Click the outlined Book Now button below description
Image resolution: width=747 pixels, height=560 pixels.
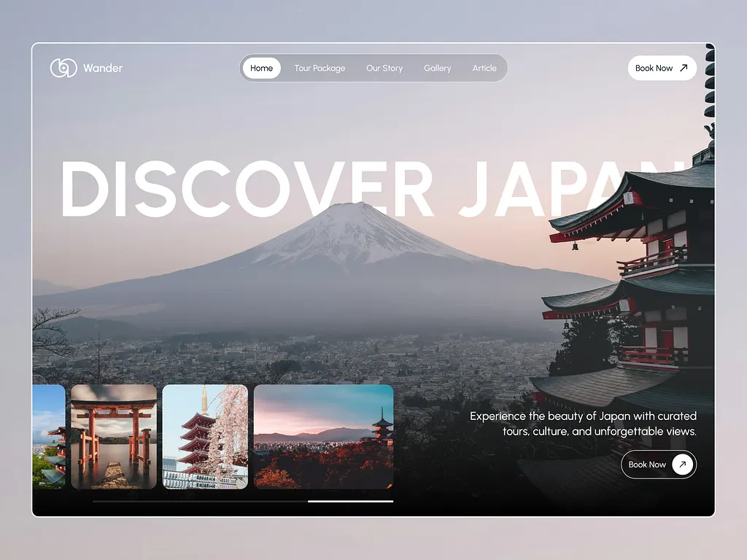[x=659, y=464]
